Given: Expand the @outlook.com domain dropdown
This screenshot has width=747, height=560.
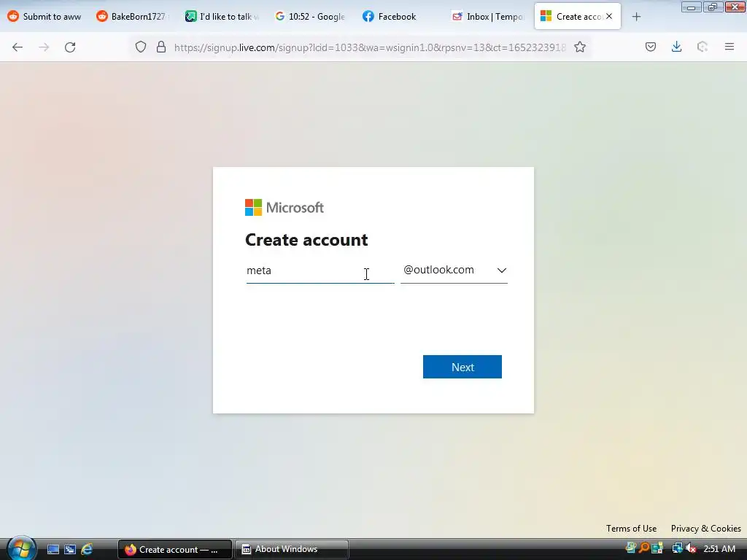Looking at the screenshot, I should tap(454, 270).
